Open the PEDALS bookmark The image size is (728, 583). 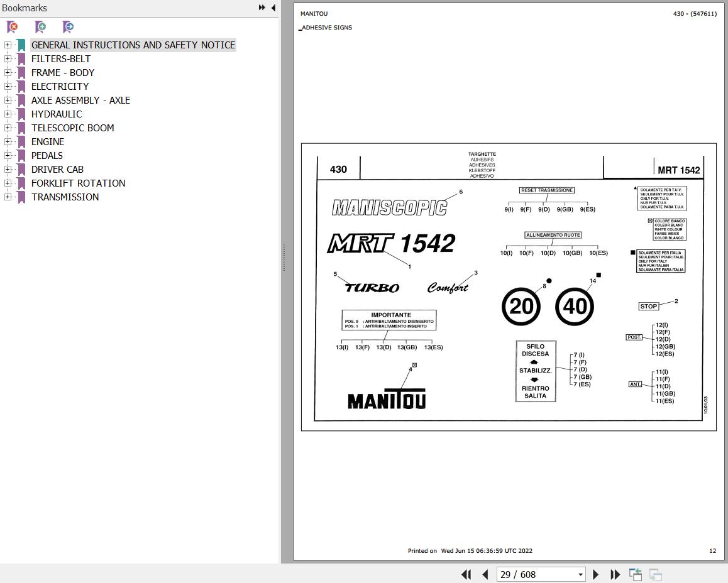[x=47, y=155]
